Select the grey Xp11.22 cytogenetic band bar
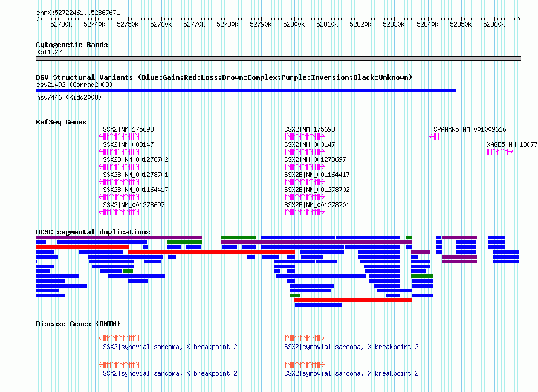538x392 pixels. click(278, 59)
